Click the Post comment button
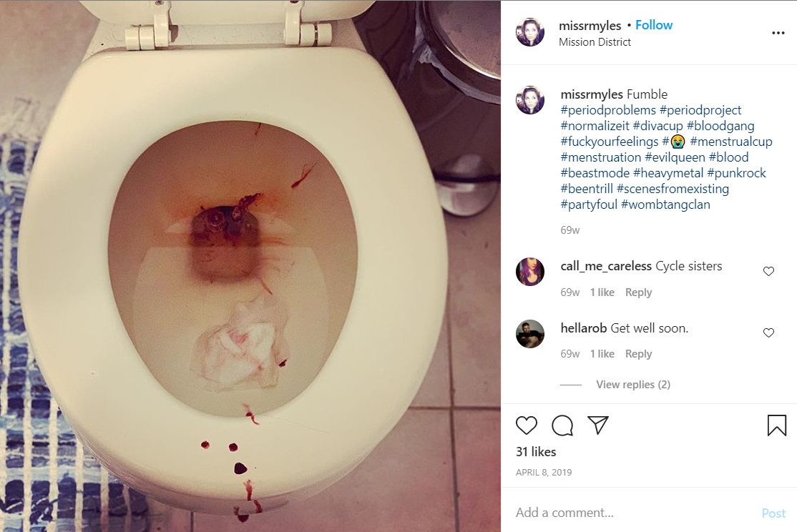 (x=773, y=513)
